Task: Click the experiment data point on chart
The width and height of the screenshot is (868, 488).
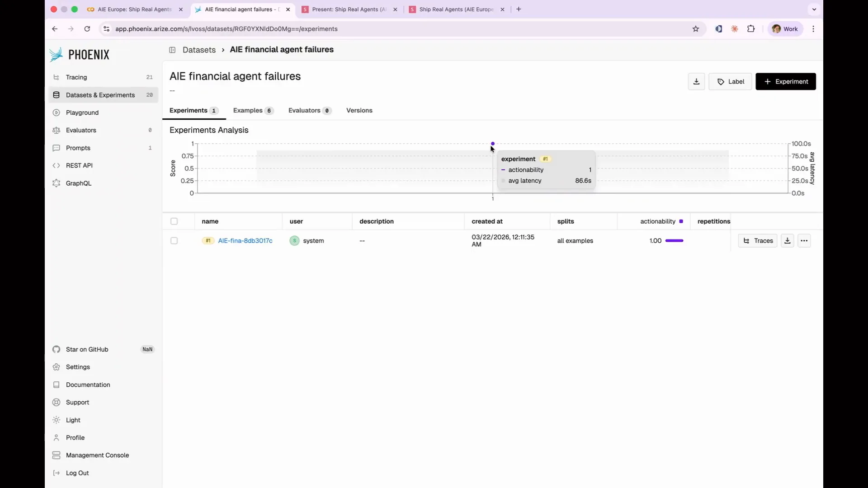Action: [493, 144]
